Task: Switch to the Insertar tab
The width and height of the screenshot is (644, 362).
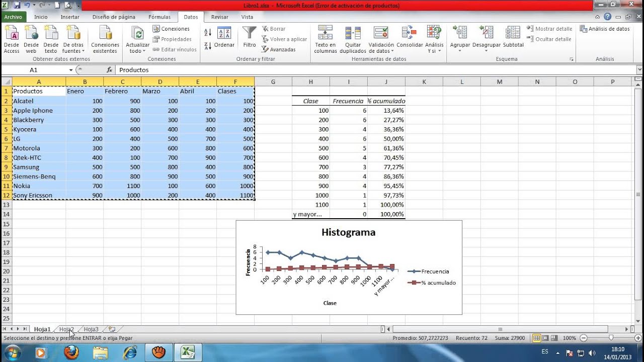Action: [70, 17]
